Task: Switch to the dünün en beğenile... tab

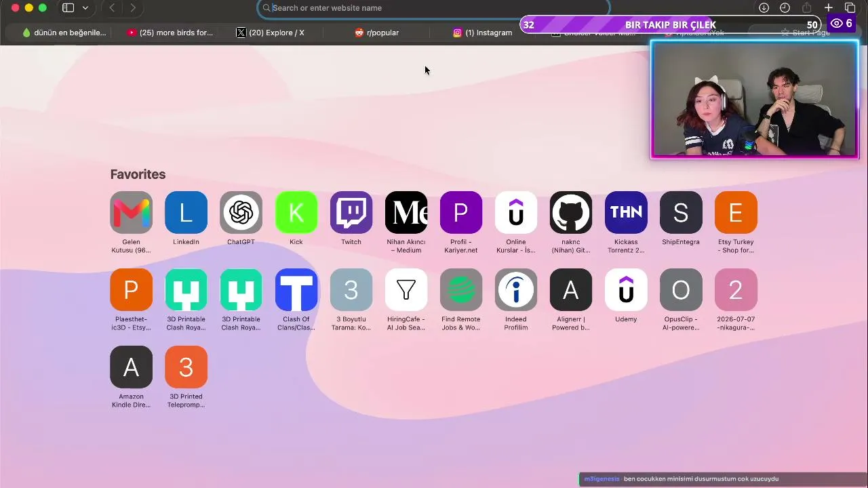Action: click(x=64, y=33)
